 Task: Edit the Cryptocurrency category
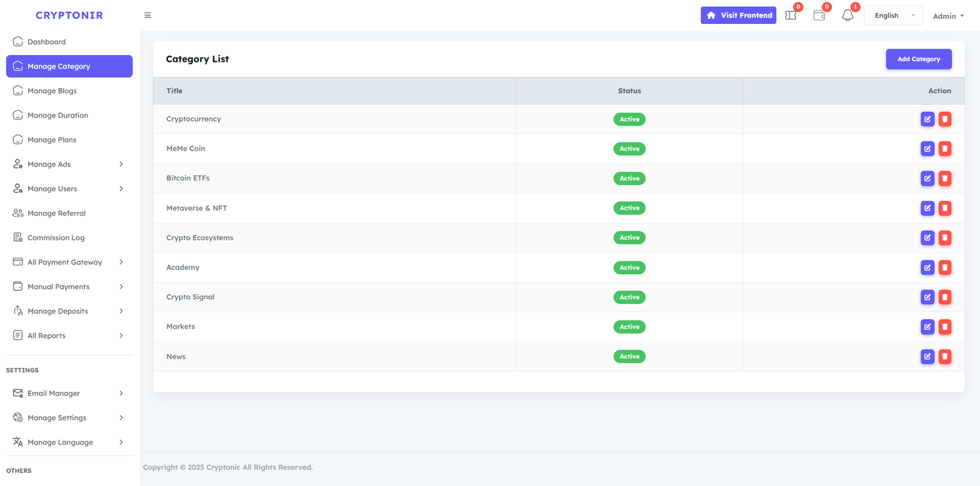click(x=927, y=119)
